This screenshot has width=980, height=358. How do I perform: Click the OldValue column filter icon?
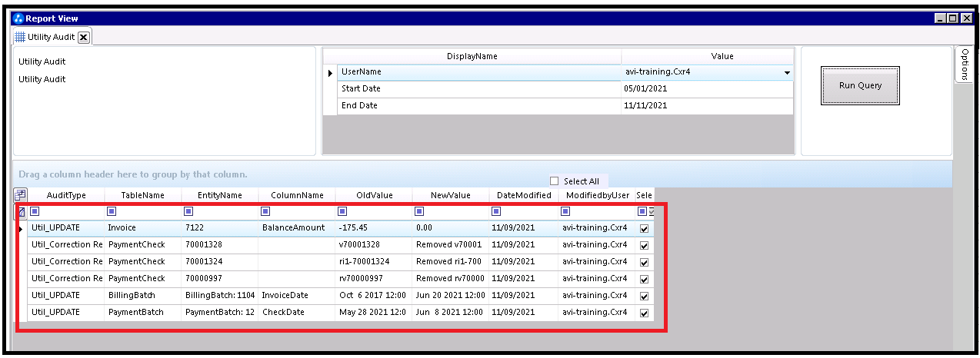(342, 211)
